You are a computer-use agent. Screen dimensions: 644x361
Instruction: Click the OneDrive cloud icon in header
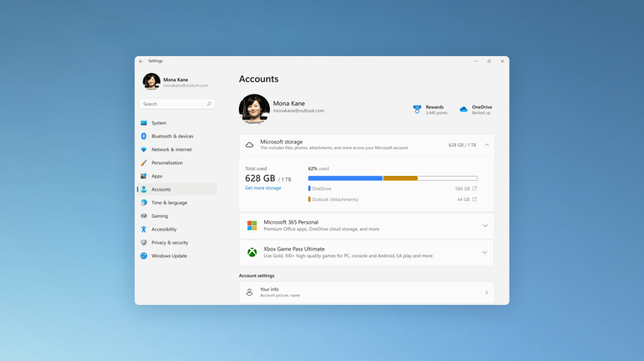point(464,109)
